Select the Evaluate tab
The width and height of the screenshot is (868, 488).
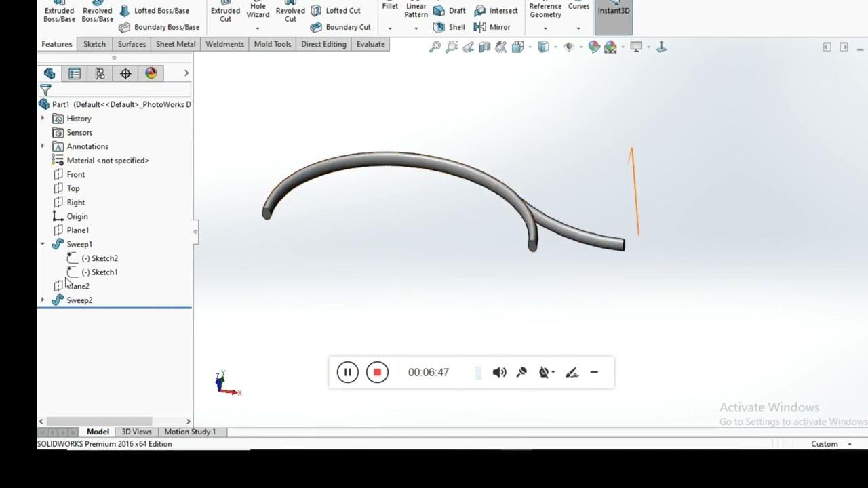point(370,44)
